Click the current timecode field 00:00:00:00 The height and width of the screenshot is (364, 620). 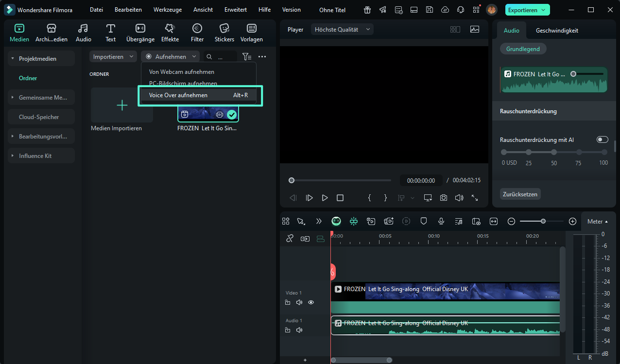(421, 180)
